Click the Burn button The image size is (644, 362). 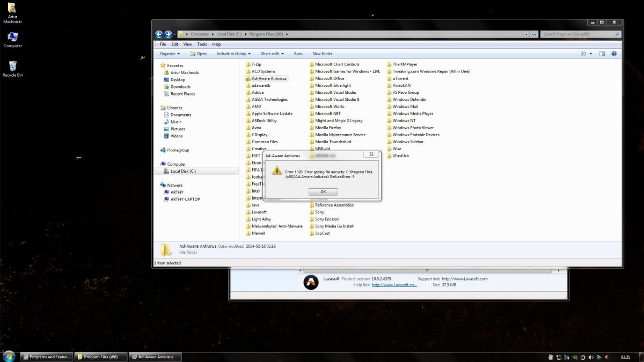298,54
